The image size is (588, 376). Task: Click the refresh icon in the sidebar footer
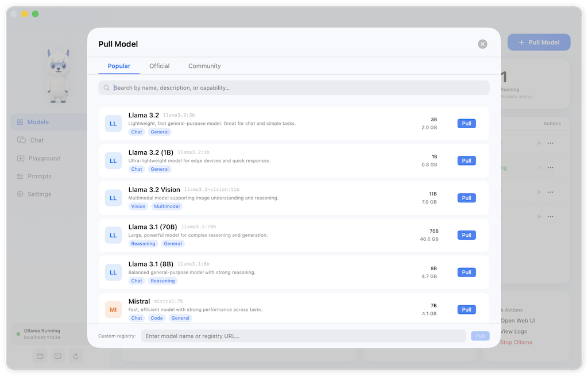pos(76,356)
